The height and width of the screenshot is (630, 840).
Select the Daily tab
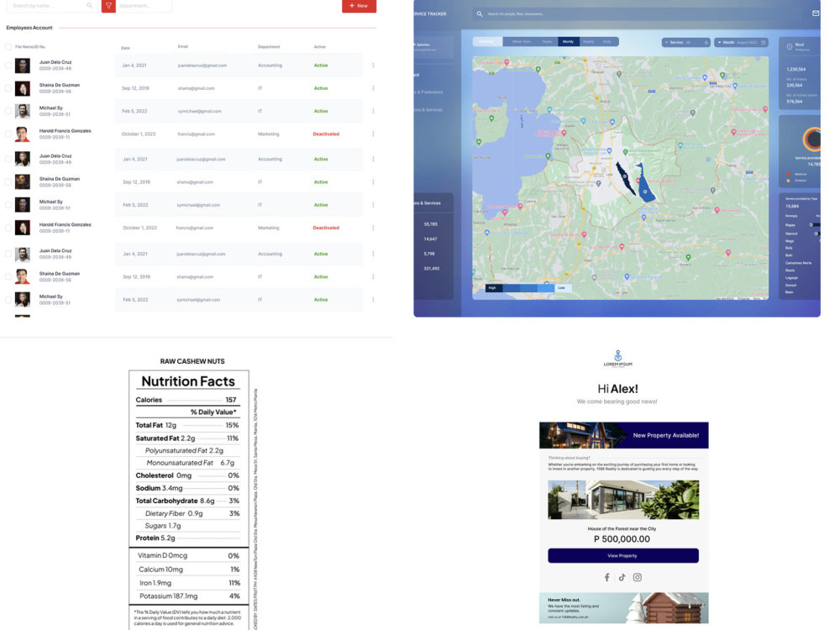[x=607, y=42]
